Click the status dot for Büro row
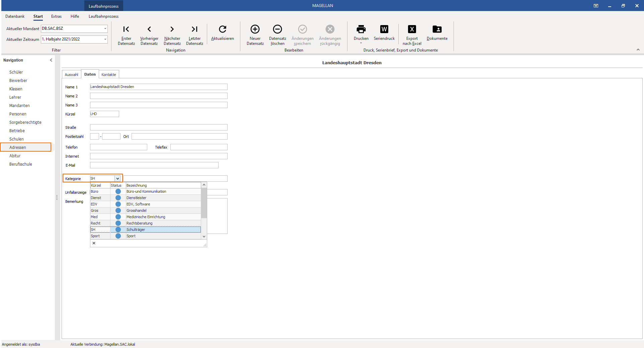Image resolution: width=644 pixels, height=348 pixels. (x=118, y=191)
